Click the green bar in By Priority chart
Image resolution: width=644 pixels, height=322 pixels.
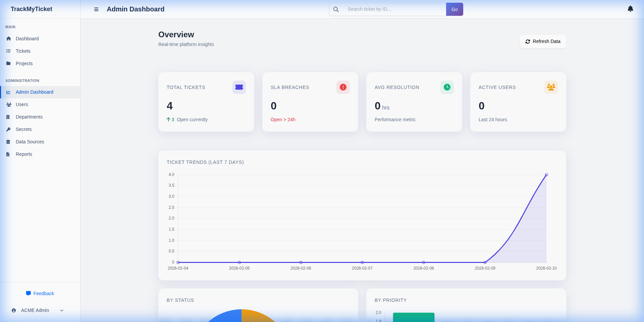(414, 317)
